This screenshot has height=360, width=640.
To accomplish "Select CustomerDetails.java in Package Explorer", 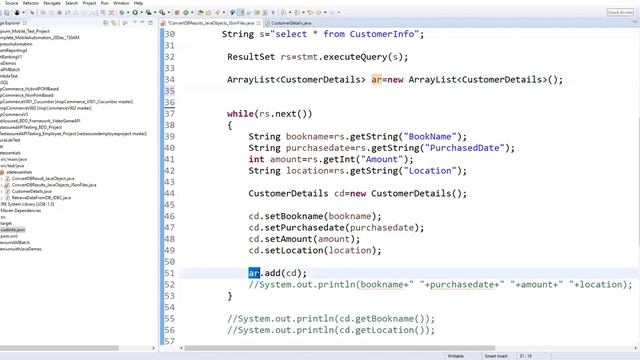I will 31,191.
